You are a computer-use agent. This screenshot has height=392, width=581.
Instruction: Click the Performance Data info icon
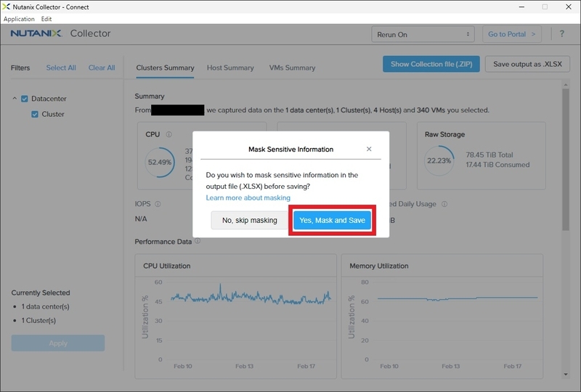[x=198, y=241]
